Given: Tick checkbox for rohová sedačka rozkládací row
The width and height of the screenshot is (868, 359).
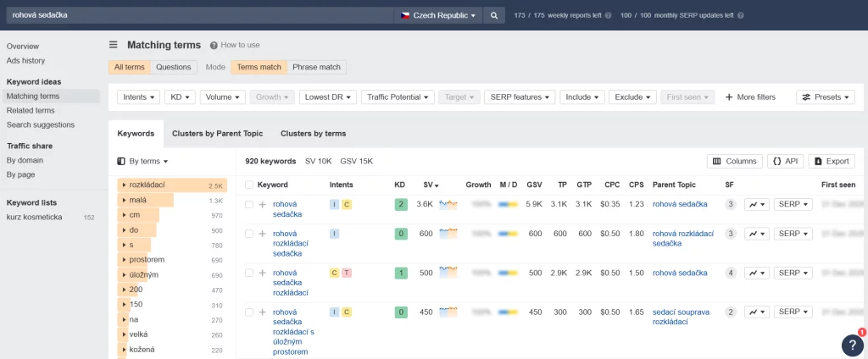Looking at the screenshot, I should pyautogui.click(x=249, y=273).
